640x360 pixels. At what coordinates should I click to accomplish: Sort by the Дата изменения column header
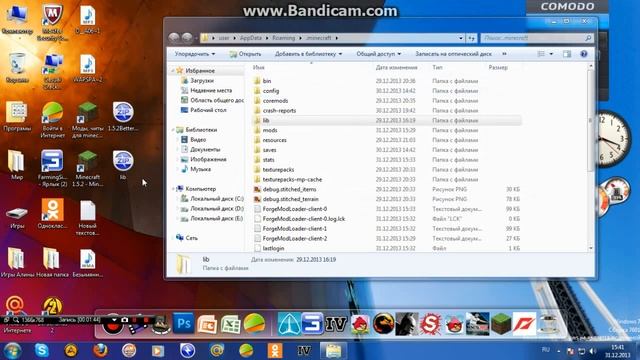[x=396, y=67]
